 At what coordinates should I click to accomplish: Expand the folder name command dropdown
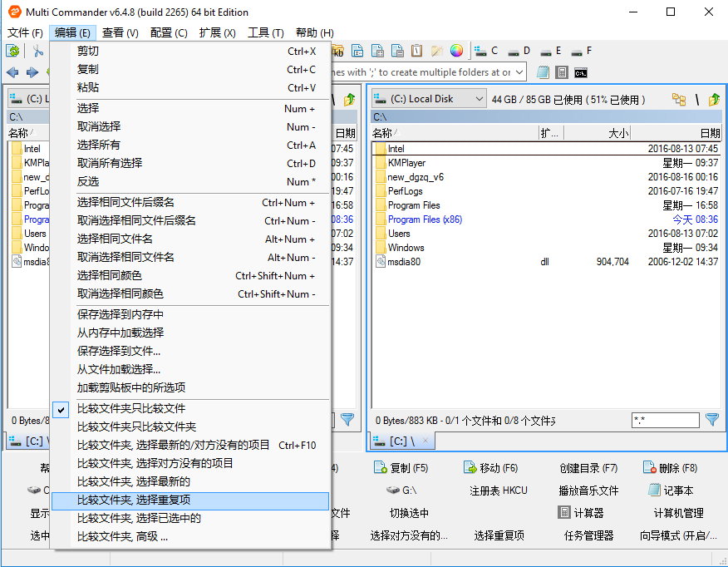tap(519, 72)
